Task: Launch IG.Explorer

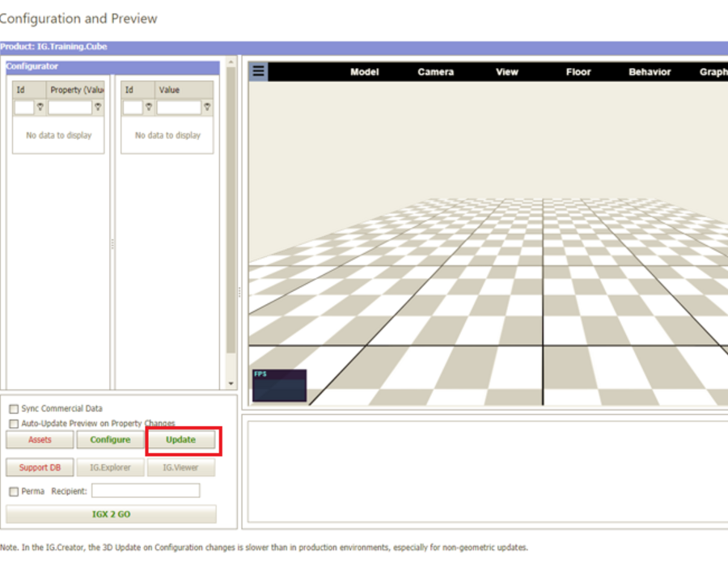Action: click(x=110, y=467)
